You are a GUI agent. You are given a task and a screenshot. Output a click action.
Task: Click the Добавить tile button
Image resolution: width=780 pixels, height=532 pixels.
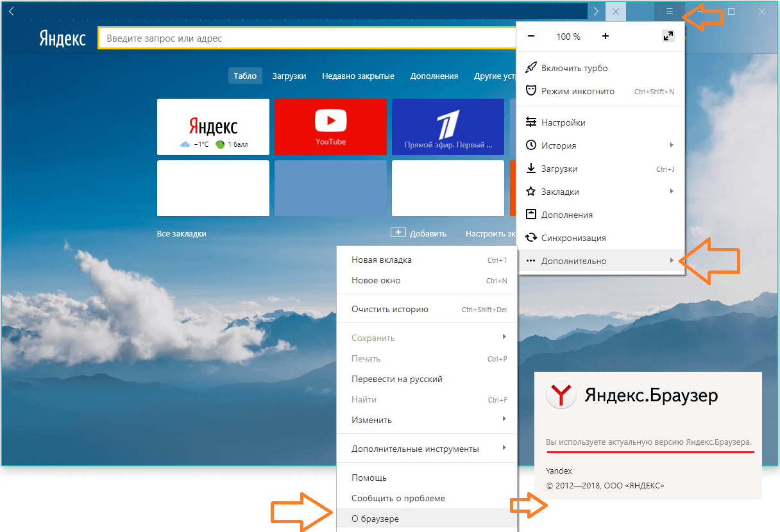click(419, 233)
